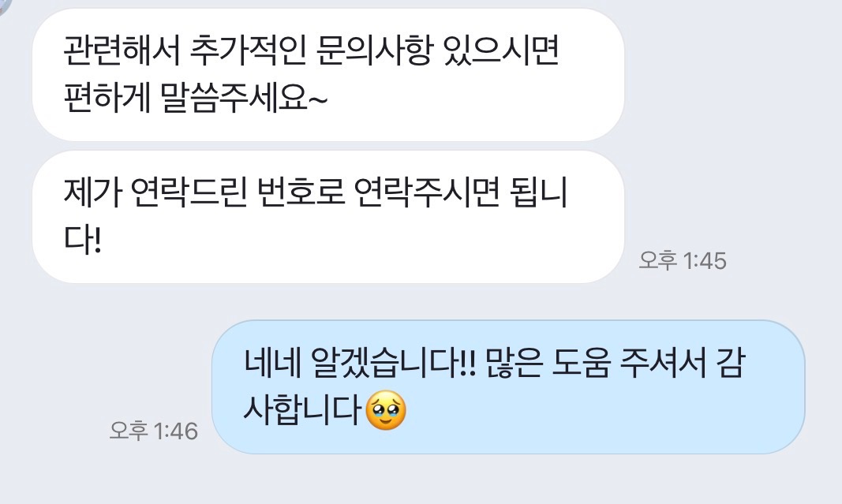Click the word 관련해서
Screen dimensions: 842x504
pos(122,51)
